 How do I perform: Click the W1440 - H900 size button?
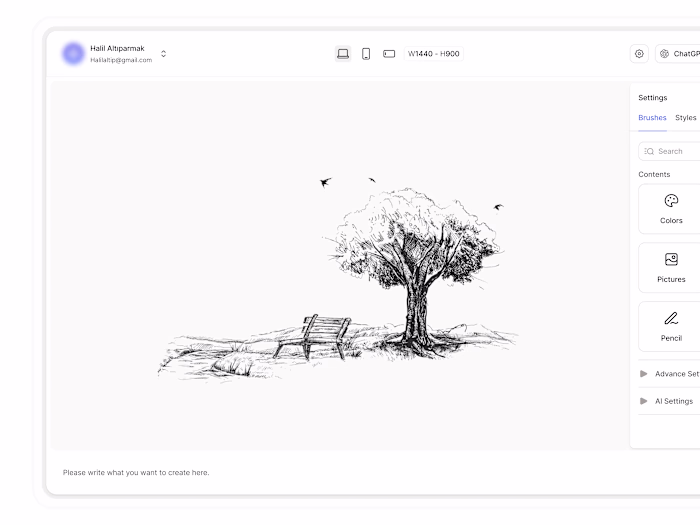click(x=433, y=54)
